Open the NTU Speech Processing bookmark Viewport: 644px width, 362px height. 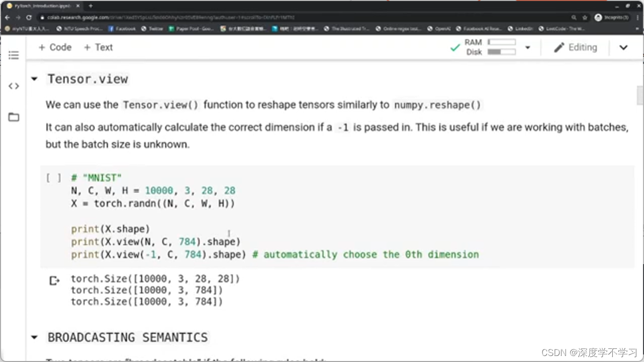(79, 29)
